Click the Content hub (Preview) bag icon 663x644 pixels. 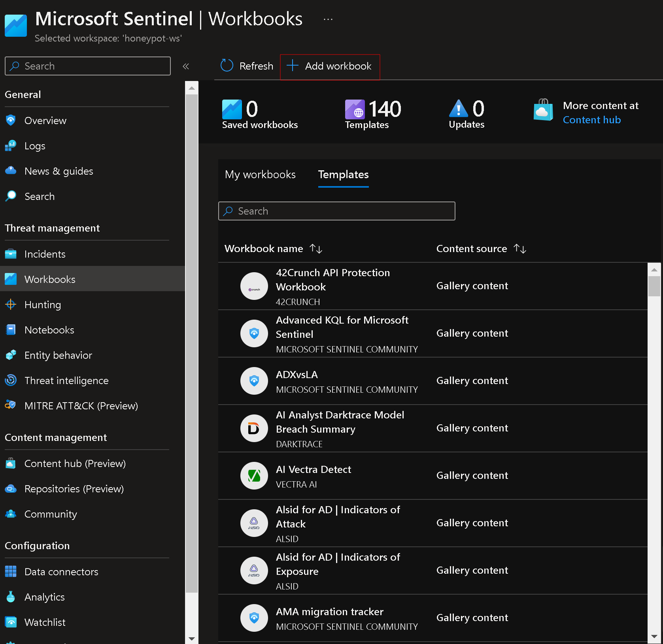pos(11,463)
